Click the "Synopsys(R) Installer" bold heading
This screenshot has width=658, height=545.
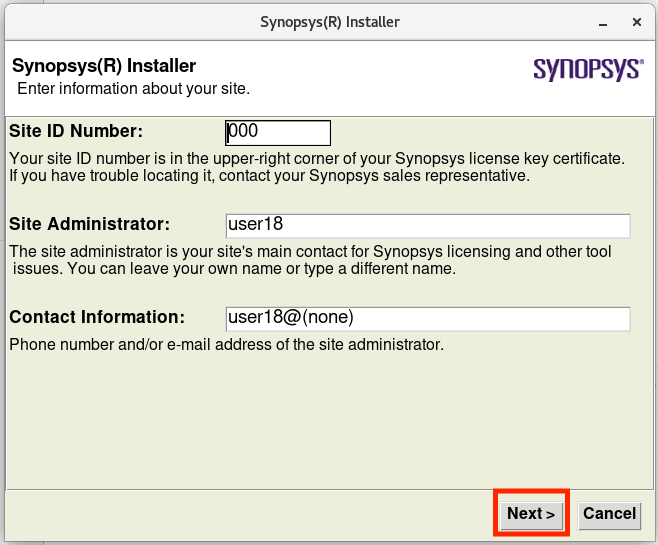tap(104, 65)
